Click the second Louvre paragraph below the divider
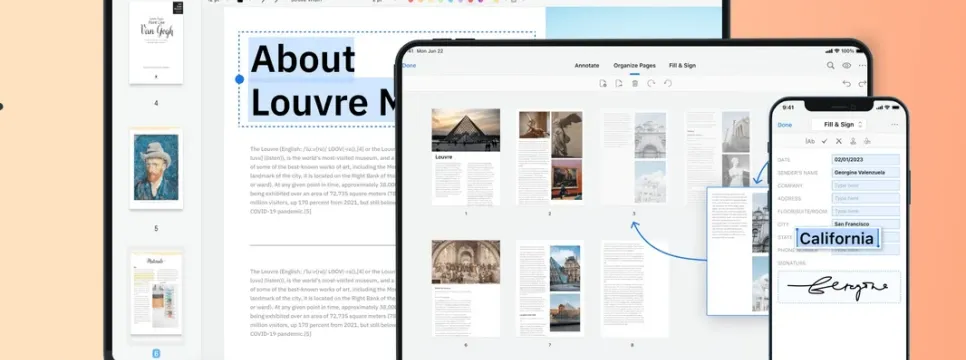 coord(323,302)
